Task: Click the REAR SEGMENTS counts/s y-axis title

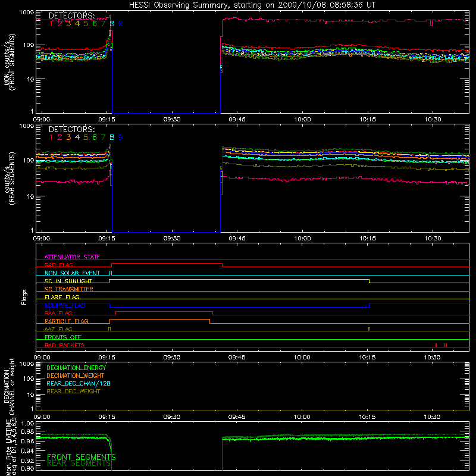Action: click(10, 178)
